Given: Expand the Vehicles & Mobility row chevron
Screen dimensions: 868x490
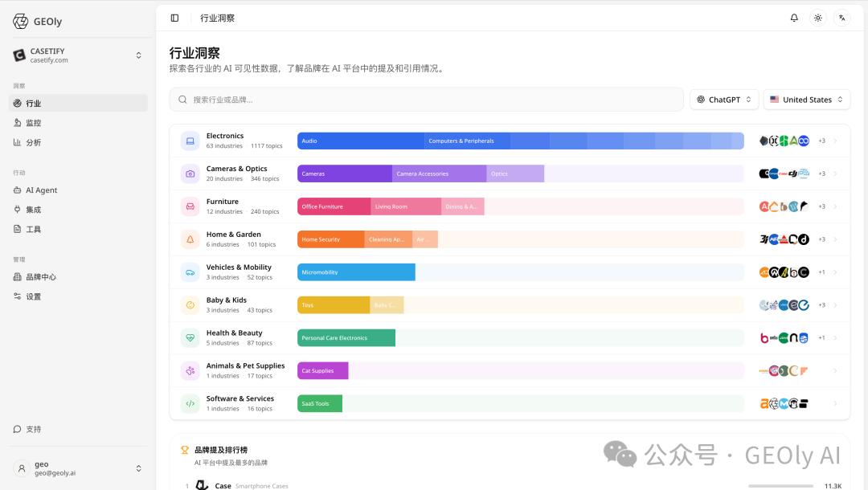Looking at the screenshot, I should tap(835, 272).
